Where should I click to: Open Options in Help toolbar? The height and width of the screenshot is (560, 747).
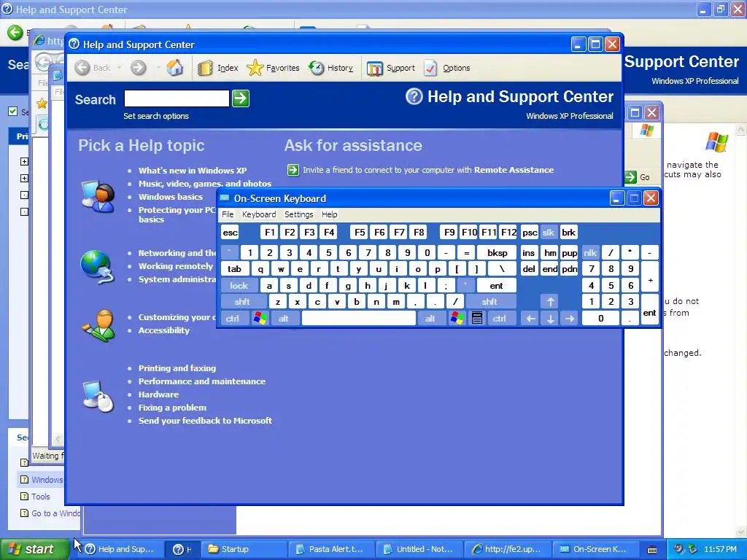click(x=447, y=68)
